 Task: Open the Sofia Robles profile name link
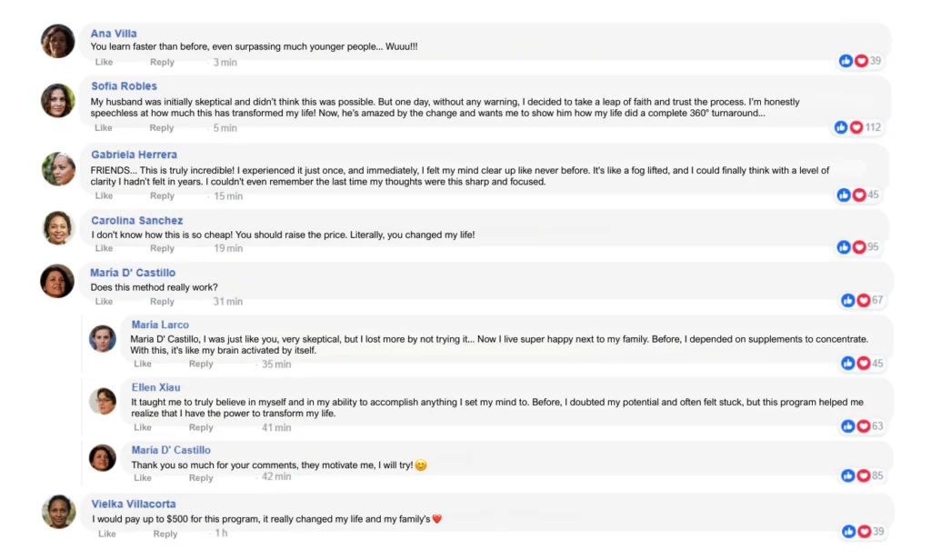(x=124, y=86)
